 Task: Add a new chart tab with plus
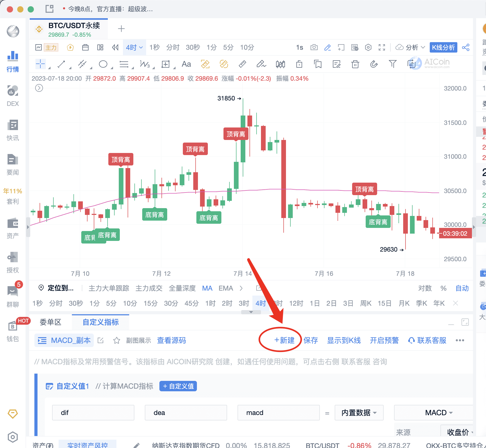(121, 29)
